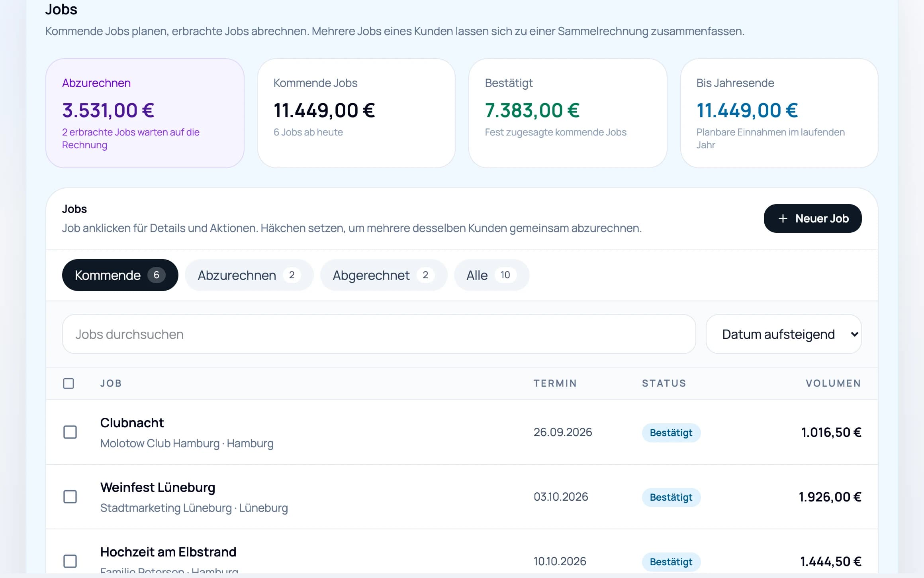Click the Bis Jahresende summary card
Screen dimensions: 924x578
(x=779, y=113)
